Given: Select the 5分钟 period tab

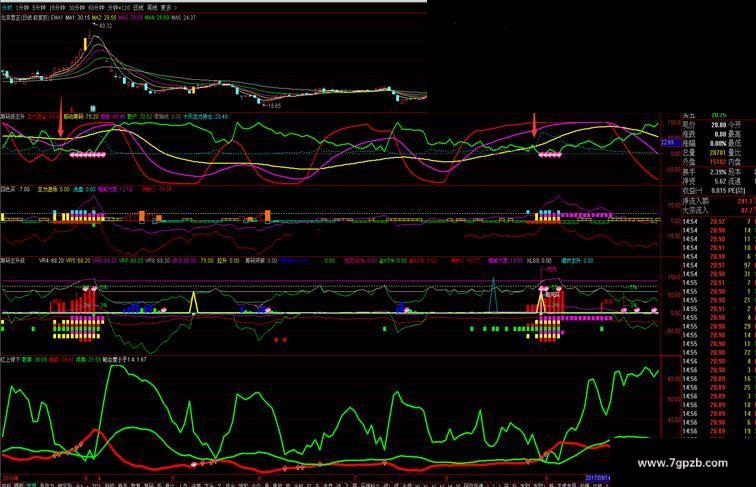Looking at the screenshot, I should (x=39, y=8).
